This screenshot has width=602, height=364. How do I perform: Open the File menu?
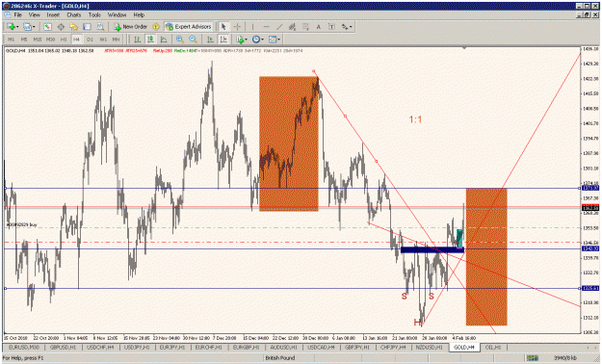click(x=18, y=14)
